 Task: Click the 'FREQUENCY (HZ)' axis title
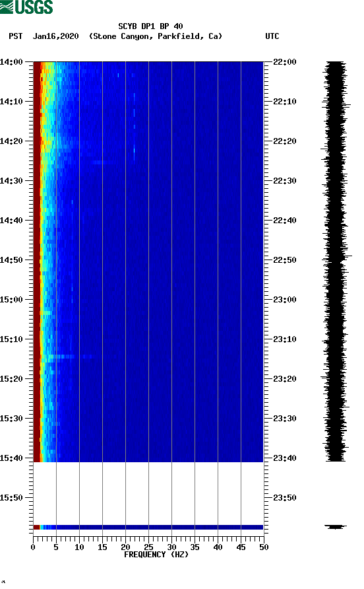[156, 555]
